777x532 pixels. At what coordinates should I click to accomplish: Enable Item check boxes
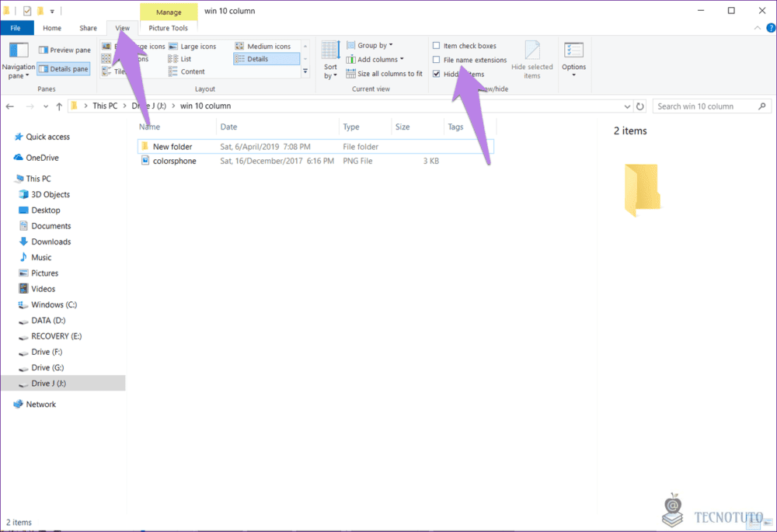[x=436, y=46]
